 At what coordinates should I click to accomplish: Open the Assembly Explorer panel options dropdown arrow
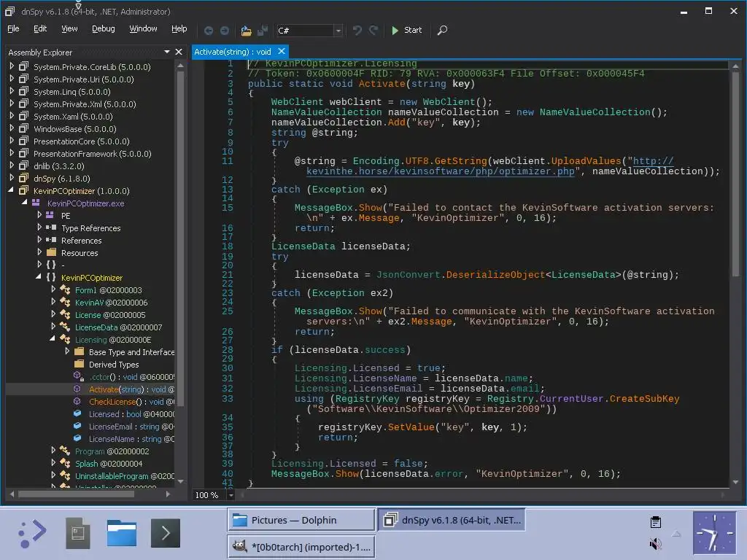(167, 52)
